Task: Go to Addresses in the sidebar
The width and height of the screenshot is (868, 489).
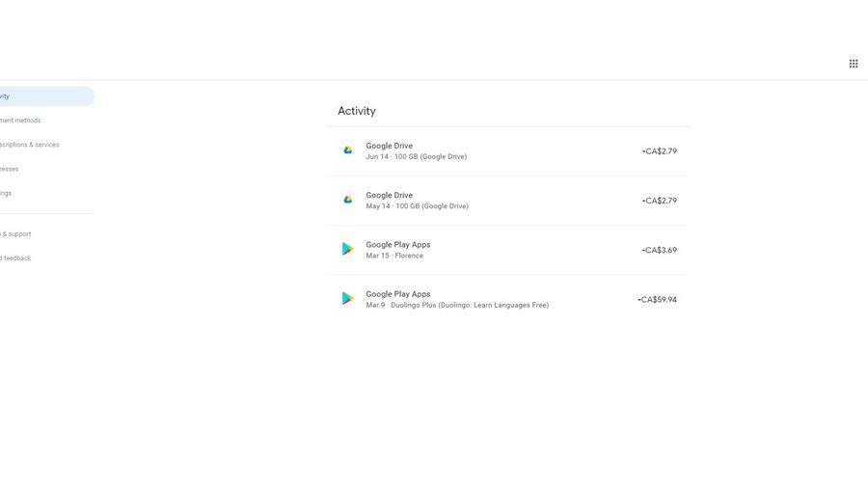Action: pos(10,169)
